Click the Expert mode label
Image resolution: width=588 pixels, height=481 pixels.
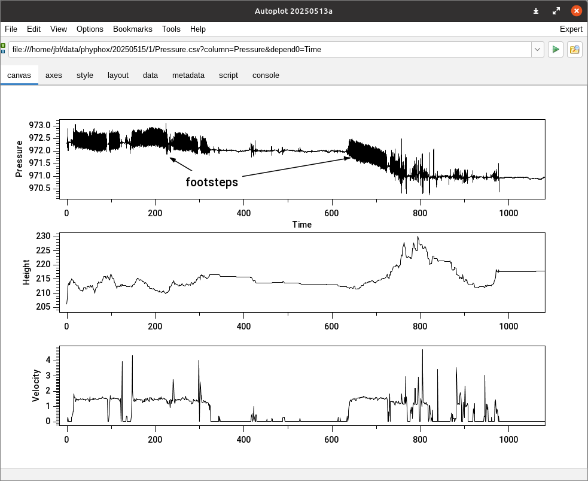tap(571, 29)
